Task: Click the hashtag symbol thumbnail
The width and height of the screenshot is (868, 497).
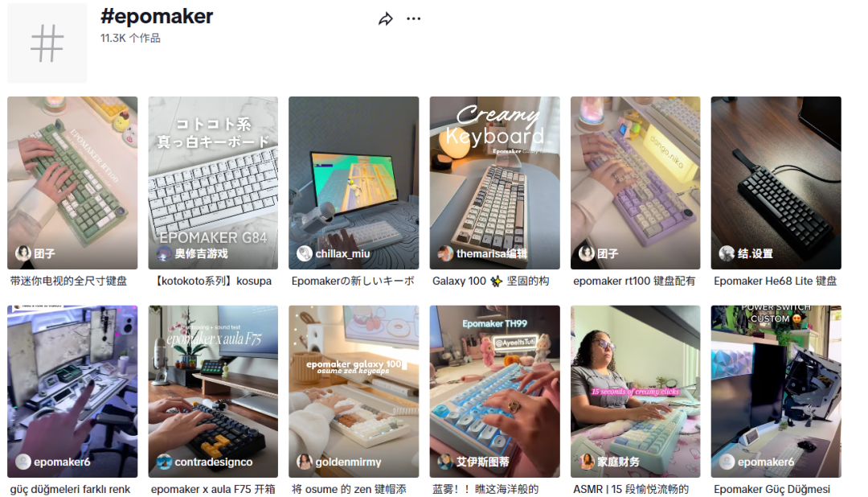Action: coord(47,43)
